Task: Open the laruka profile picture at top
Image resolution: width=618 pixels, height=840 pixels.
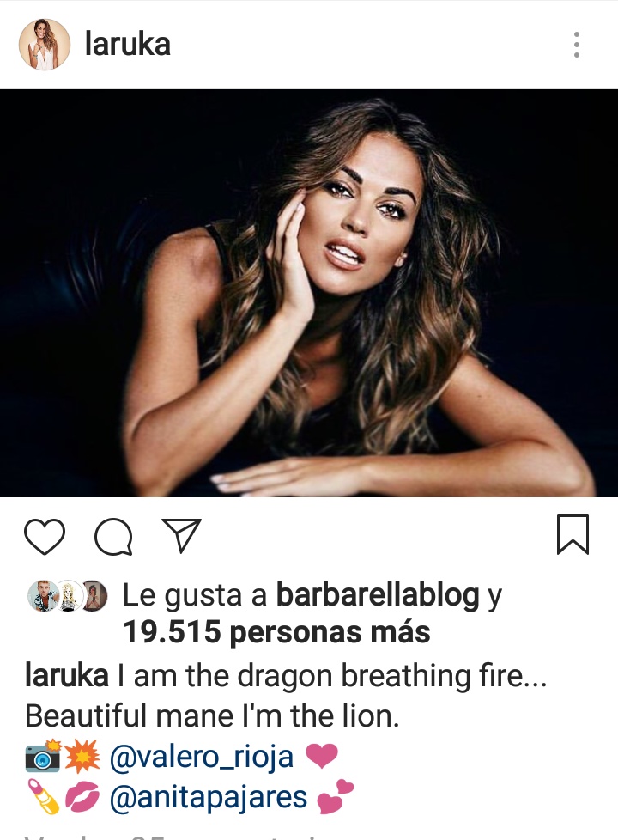Action: point(45,45)
